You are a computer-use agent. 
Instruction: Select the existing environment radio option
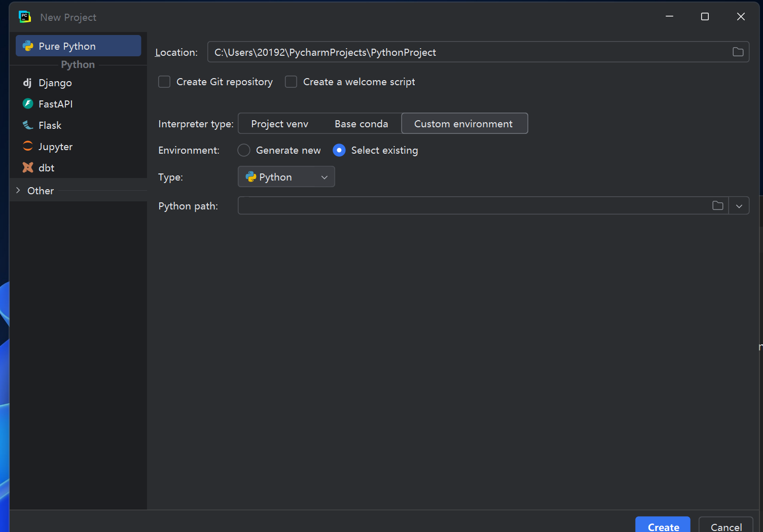pos(339,150)
